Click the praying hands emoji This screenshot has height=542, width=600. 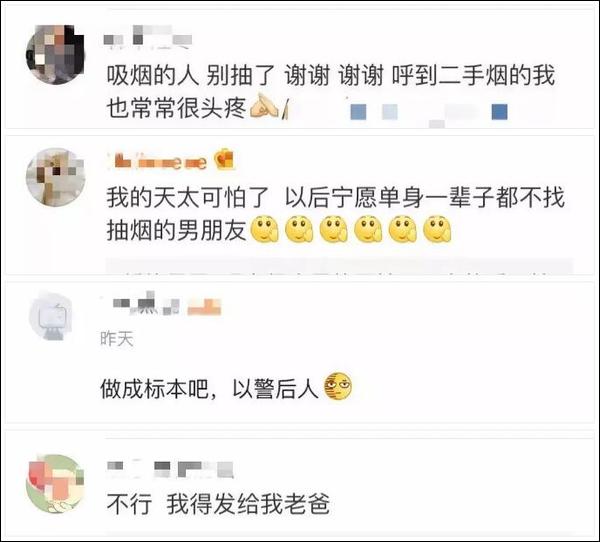265,106
